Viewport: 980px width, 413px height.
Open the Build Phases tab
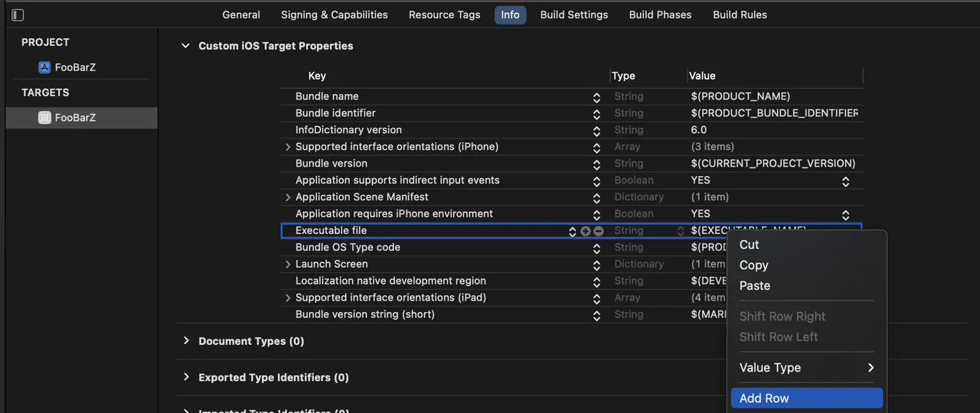661,15
